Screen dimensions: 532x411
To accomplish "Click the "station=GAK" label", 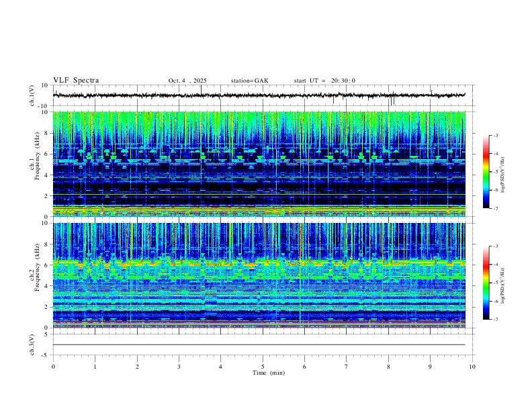I will (249, 81).
